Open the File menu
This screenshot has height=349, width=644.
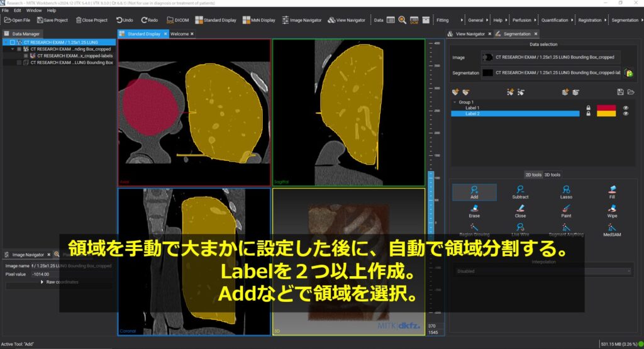pyautogui.click(x=5, y=10)
